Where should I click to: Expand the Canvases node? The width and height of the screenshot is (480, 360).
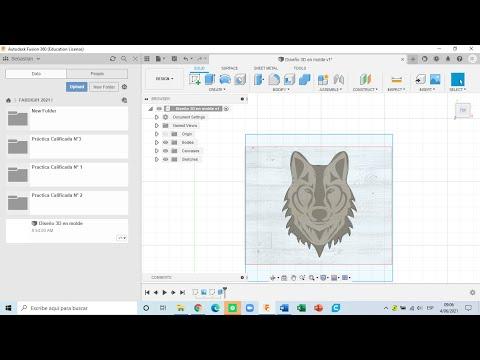(x=156, y=151)
